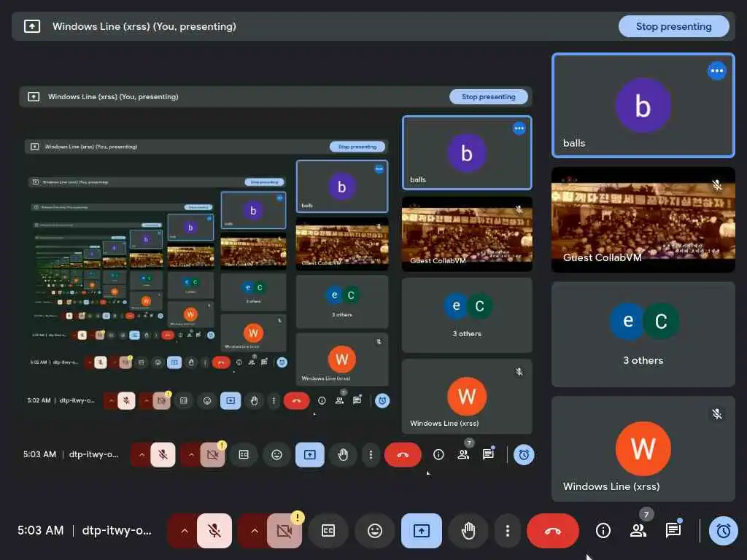
Task: Click video chevron in the first nested 5:03 AM bar
Action: coord(191,455)
